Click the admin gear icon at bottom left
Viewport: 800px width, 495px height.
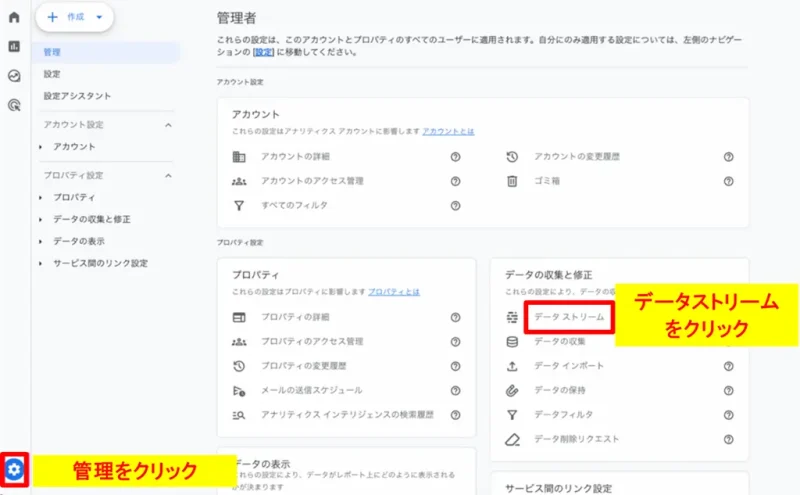tap(14, 469)
